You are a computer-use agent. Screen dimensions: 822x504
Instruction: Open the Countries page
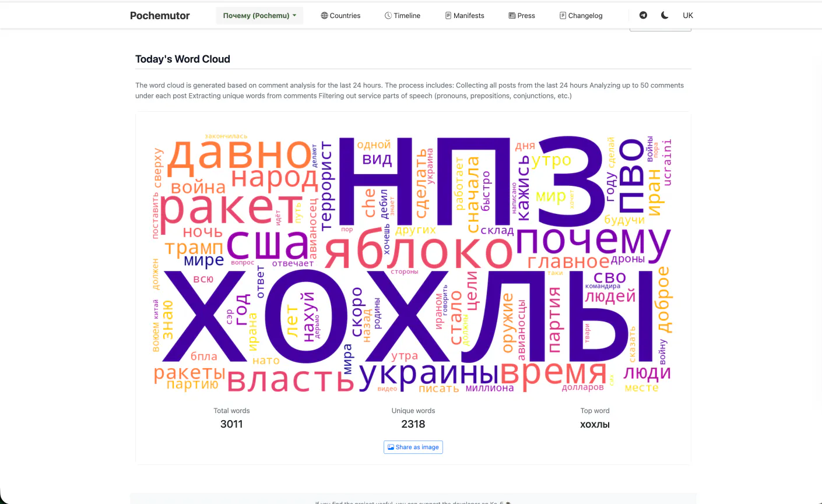point(340,16)
